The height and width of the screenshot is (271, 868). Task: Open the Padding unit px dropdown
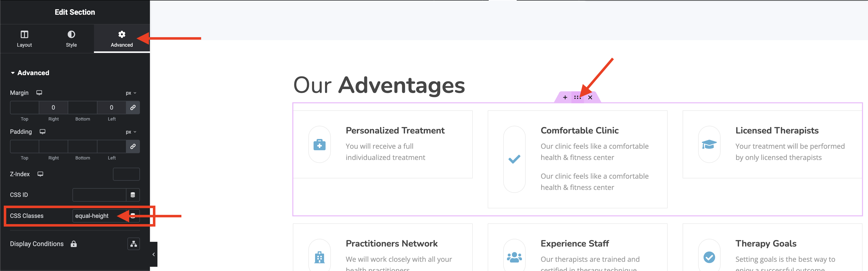click(131, 132)
